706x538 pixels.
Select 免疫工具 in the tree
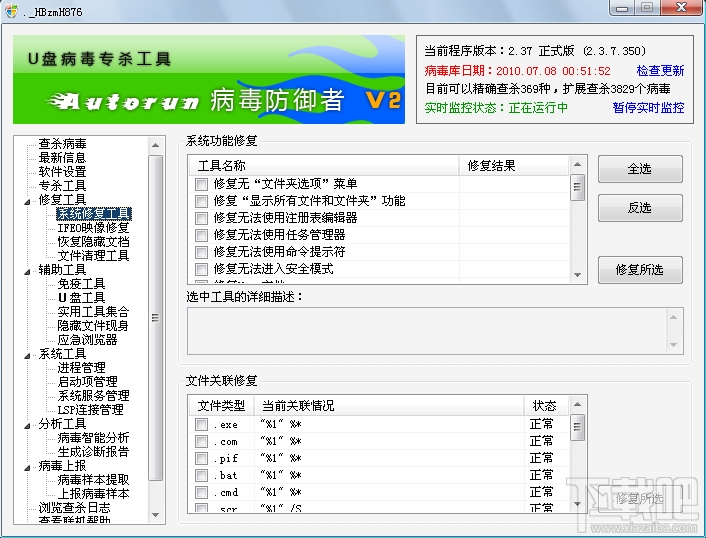[81, 284]
